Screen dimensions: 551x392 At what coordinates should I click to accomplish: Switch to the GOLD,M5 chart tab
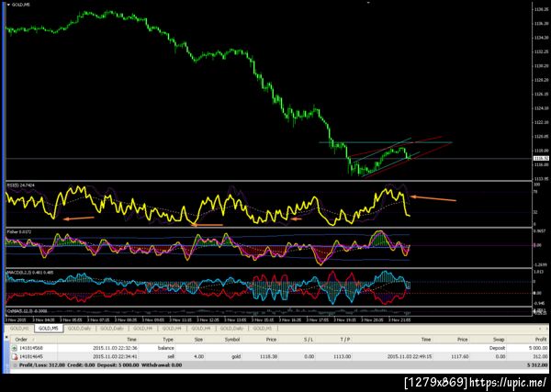pyautogui.click(x=48, y=329)
